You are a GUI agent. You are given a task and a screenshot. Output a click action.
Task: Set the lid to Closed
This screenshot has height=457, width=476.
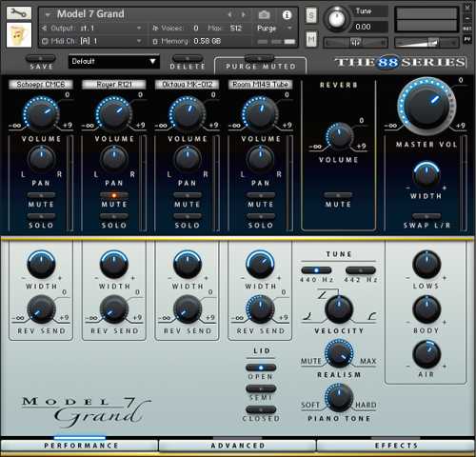(x=261, y=409)
